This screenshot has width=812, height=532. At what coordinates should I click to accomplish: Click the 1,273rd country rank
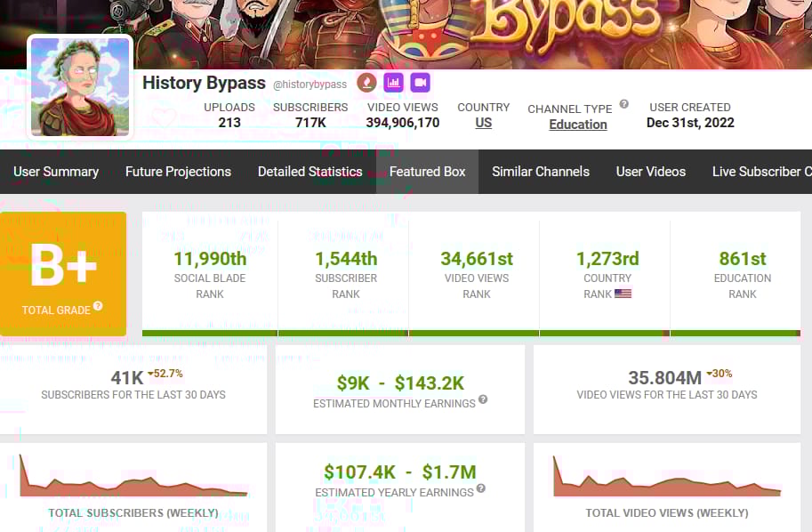[607, 259]
